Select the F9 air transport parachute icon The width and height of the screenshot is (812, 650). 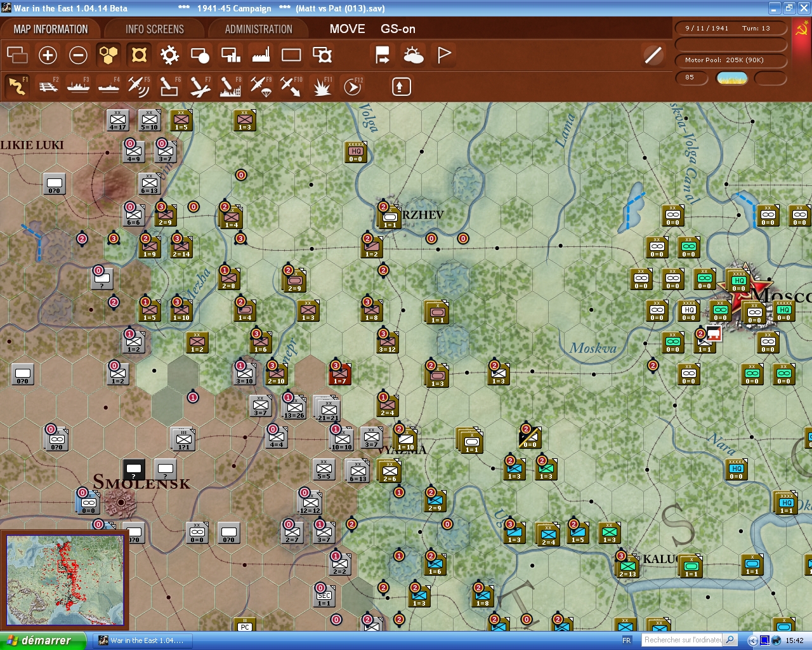[x=261, y=86]
